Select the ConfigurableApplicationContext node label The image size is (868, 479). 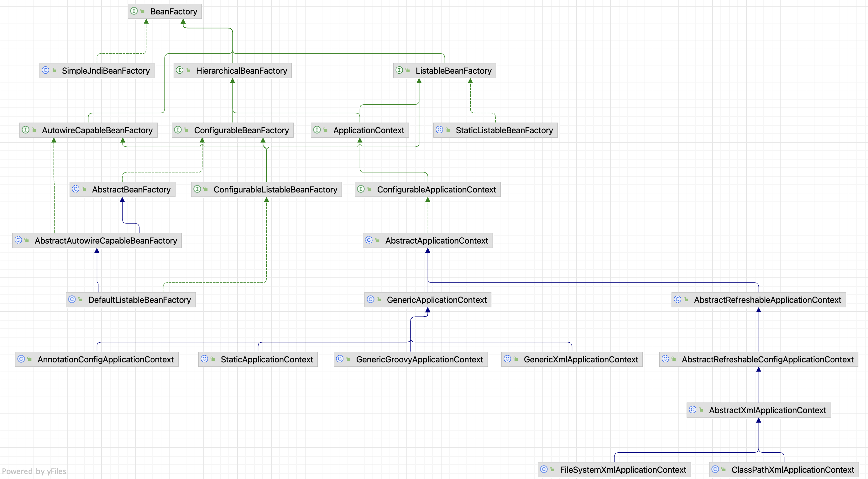[436, 190]
